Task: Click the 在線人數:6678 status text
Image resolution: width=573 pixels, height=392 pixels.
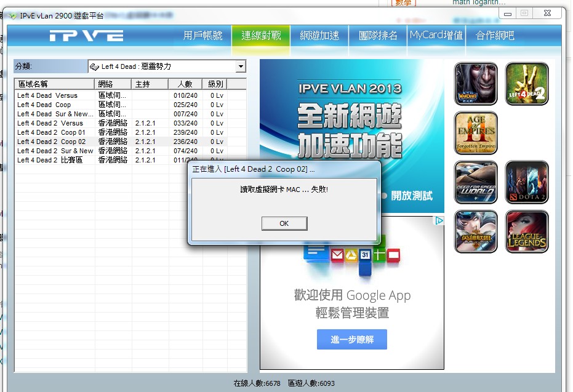Action: pos(257,383)
